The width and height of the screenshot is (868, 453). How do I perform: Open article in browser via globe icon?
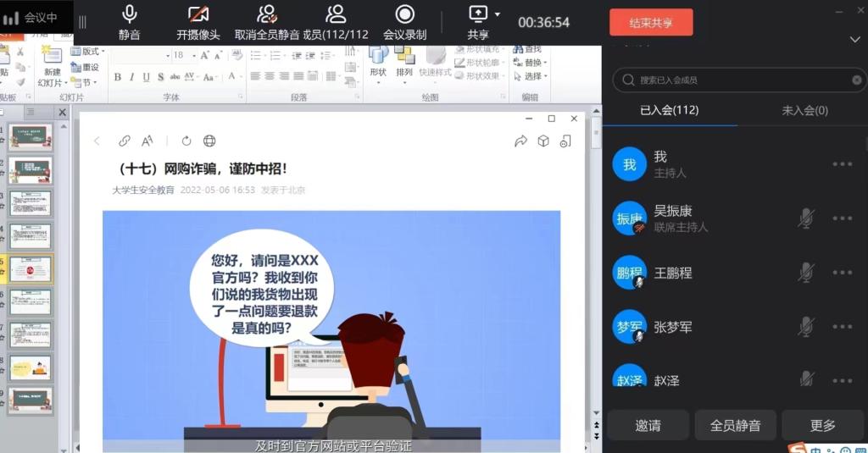point(209,141)
